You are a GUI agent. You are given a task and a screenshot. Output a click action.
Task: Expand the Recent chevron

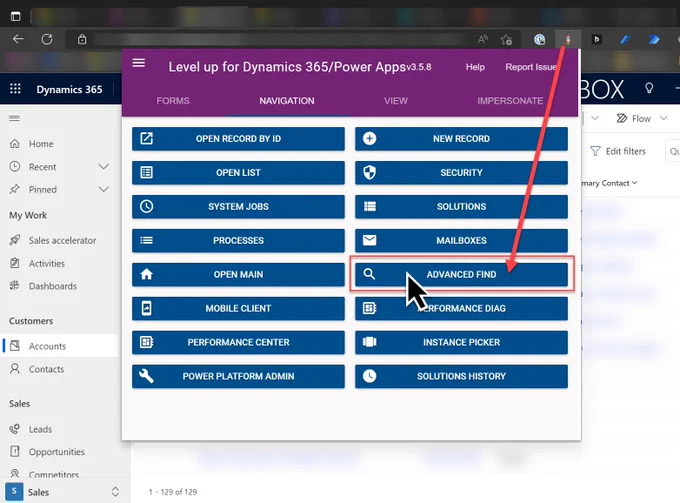pos(104,167)
